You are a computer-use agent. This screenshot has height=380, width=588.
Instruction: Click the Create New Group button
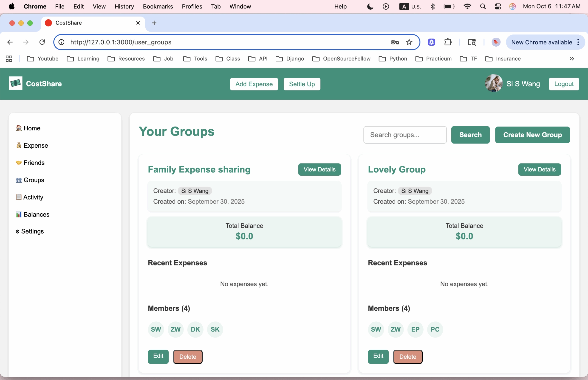click(x=532, y=135)
